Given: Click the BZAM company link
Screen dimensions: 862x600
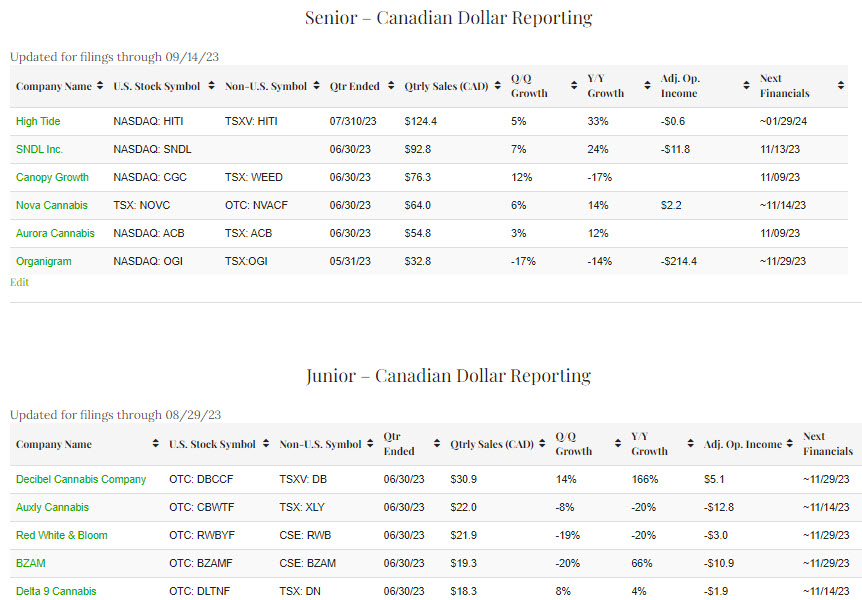Looking at the screenshot, I should (31, 564).
